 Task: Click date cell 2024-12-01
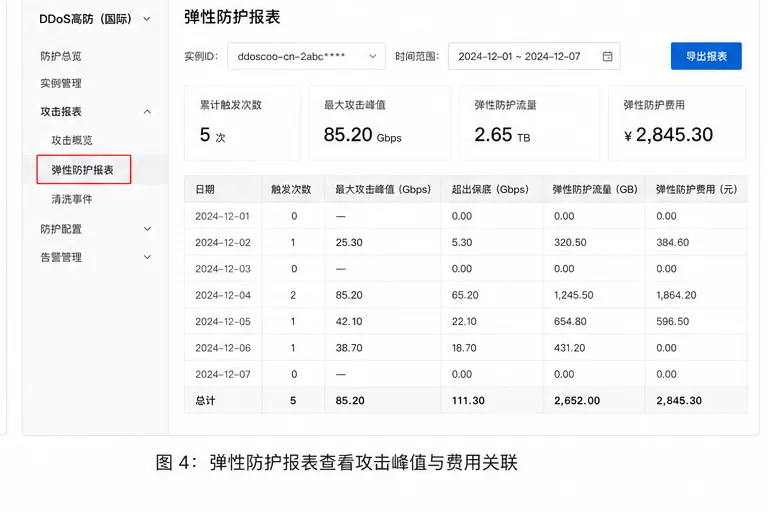pyautogui.click(x=222, y=216)
